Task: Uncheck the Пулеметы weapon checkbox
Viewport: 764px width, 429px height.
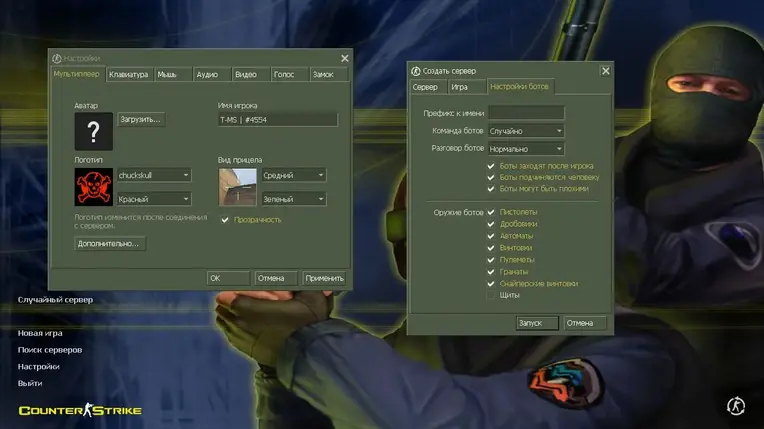Action: pos(491,260)
